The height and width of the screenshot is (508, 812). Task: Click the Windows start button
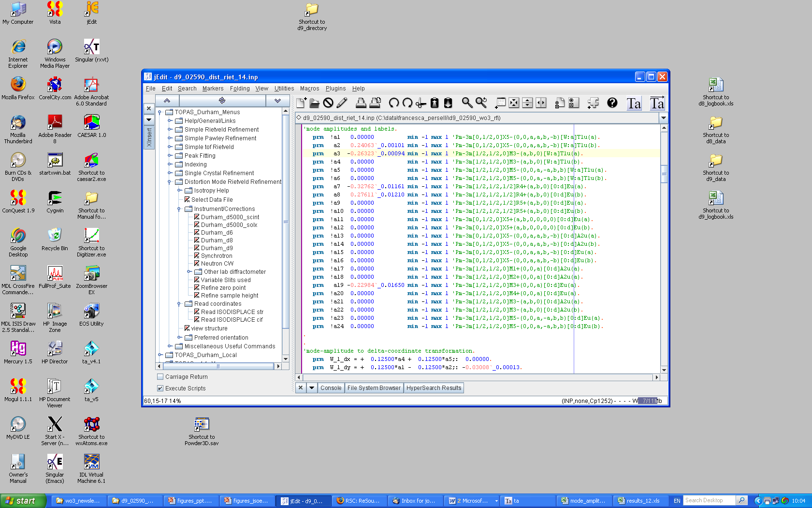[x=23, y=501]
